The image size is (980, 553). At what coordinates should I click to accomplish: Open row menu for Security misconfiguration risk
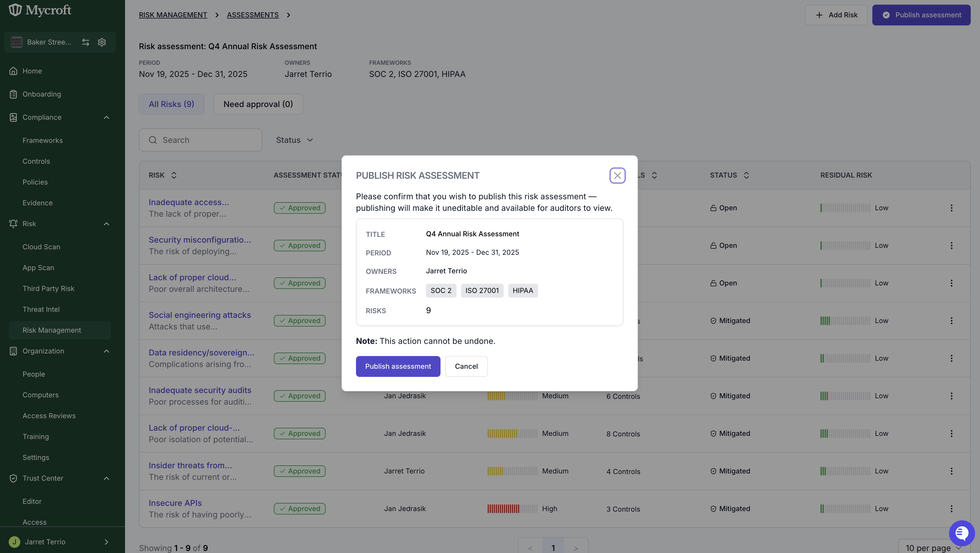951,246
